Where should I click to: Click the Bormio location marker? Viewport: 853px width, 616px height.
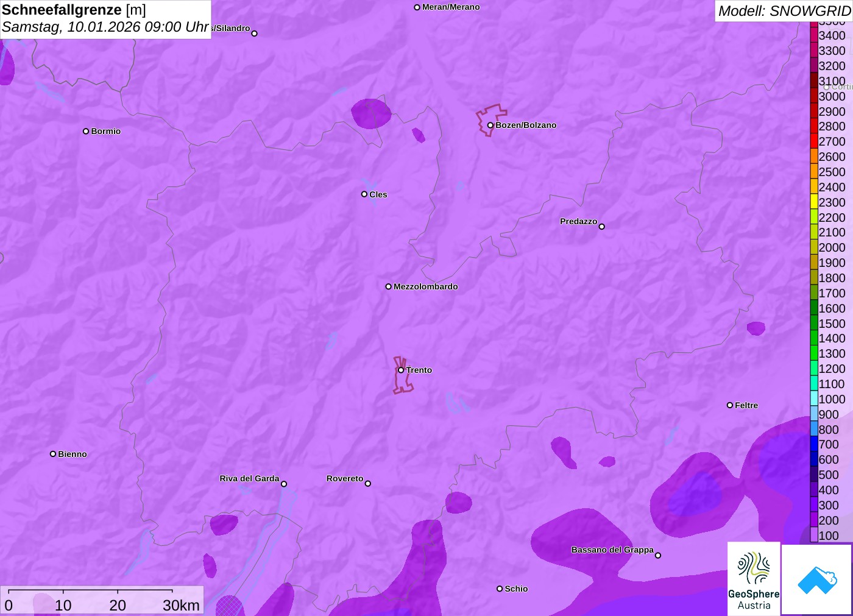pos(86,131)
